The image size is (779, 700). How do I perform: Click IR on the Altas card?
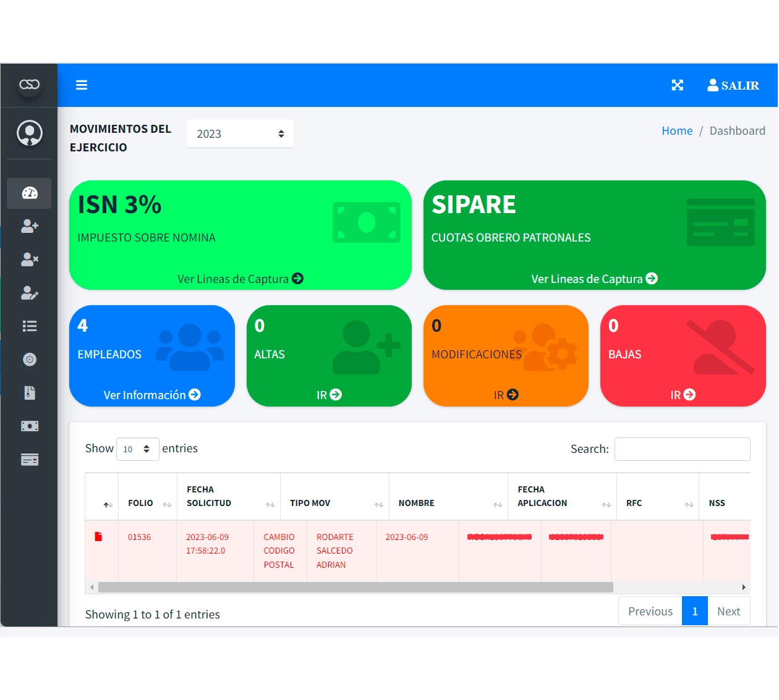(329, 395)
